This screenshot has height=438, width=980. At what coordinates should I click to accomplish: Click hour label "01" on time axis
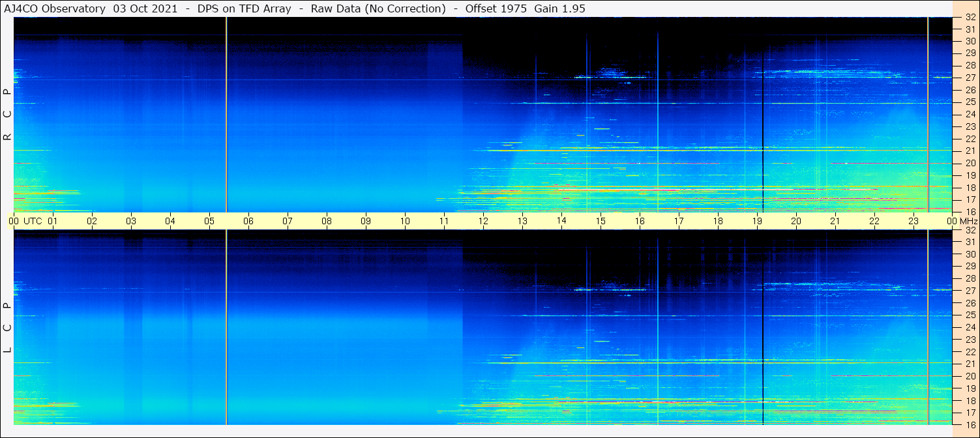[x=53, y=221]
